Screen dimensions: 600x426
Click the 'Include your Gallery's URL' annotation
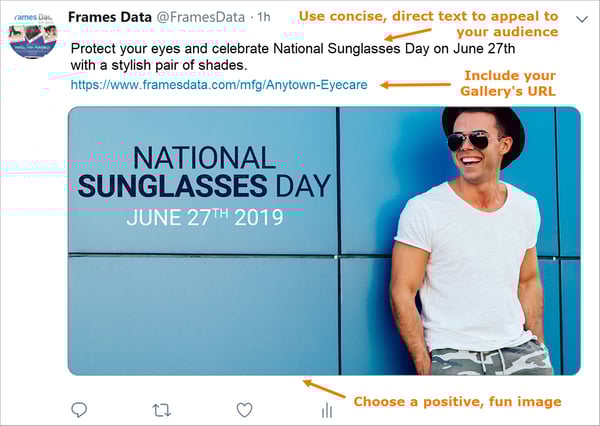click(508, 83)
